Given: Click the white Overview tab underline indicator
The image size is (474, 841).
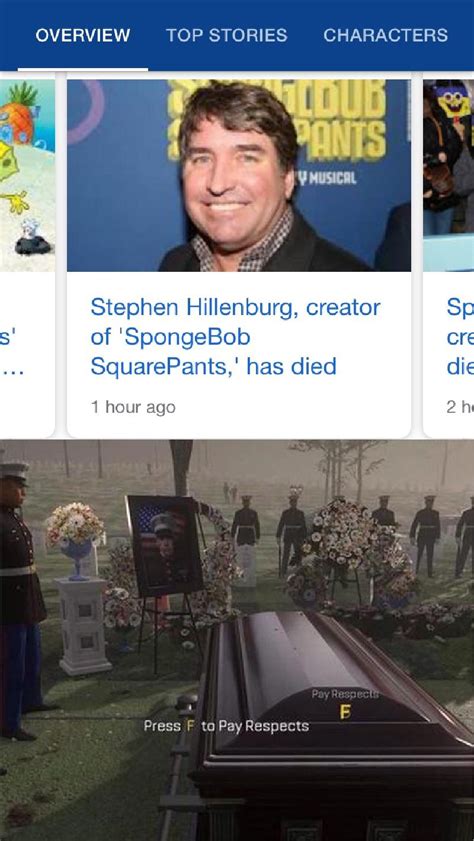Looking at the screenshot, I should coord(83,69).
